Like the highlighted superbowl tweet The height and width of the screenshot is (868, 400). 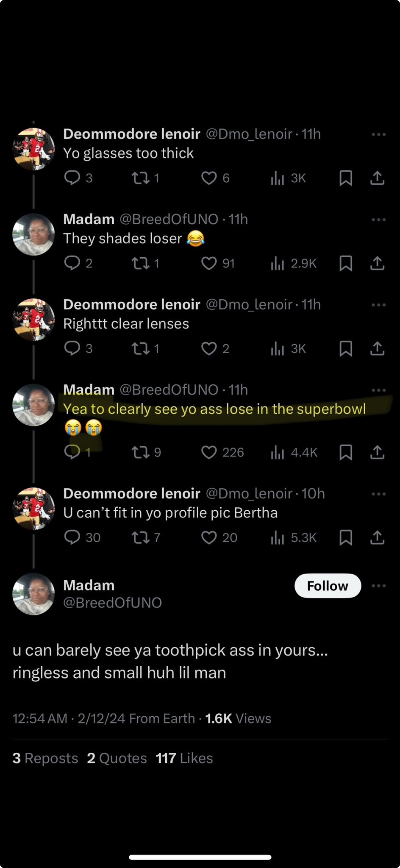coord(209,452)
